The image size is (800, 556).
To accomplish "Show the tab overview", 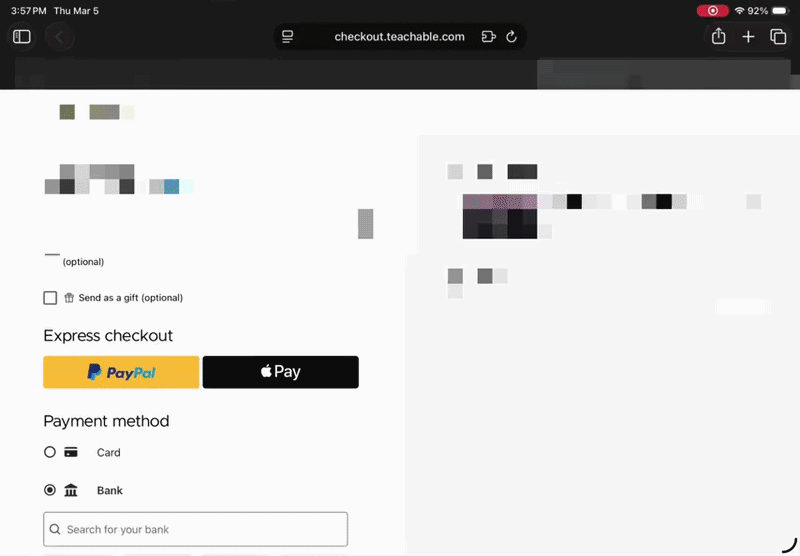I will [x=778, y=37].
